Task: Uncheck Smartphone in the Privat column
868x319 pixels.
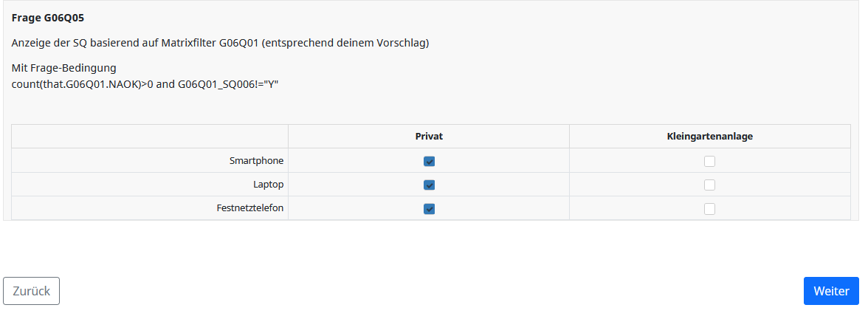Action: coord(429,161)
